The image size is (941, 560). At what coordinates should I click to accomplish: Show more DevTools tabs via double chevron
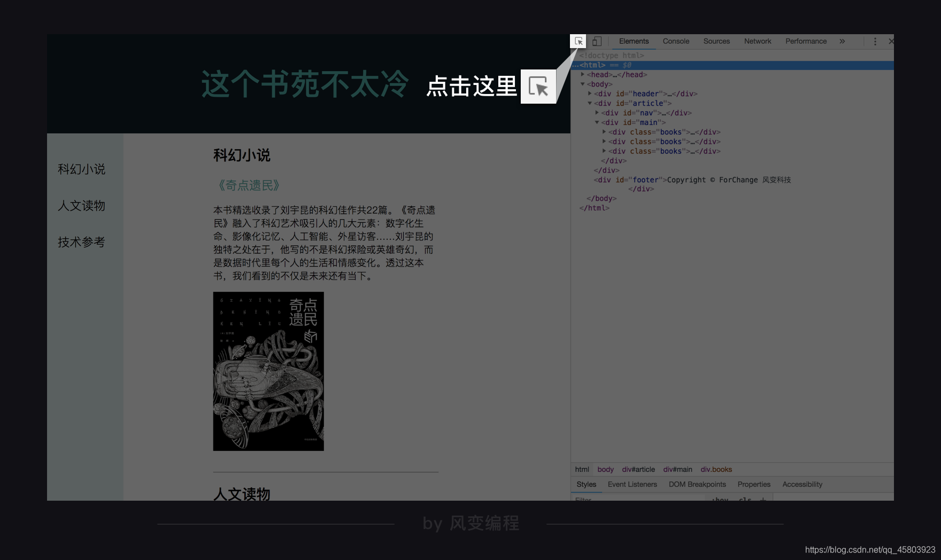coord(842,41)
